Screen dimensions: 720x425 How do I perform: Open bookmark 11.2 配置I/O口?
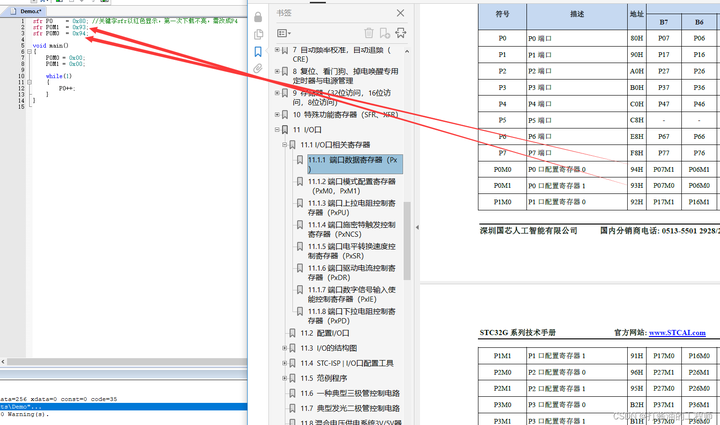click(x=325, y=333)
